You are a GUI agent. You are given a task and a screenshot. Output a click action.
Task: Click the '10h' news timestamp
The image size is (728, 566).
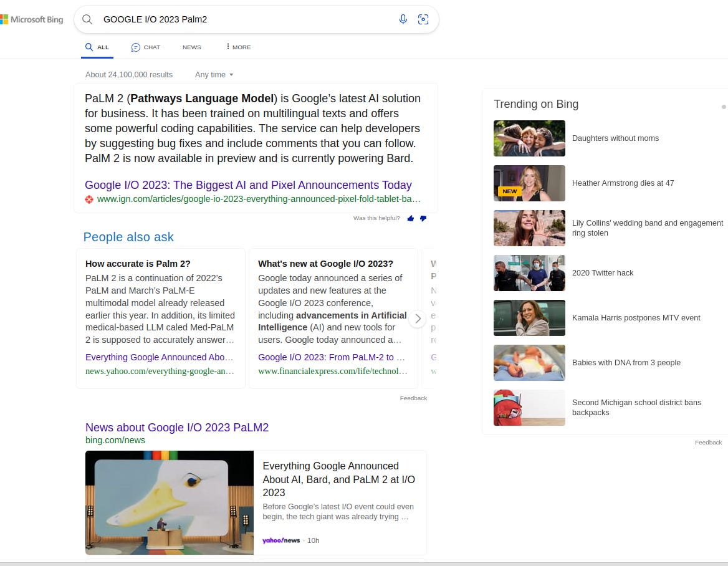pos(313,540)
